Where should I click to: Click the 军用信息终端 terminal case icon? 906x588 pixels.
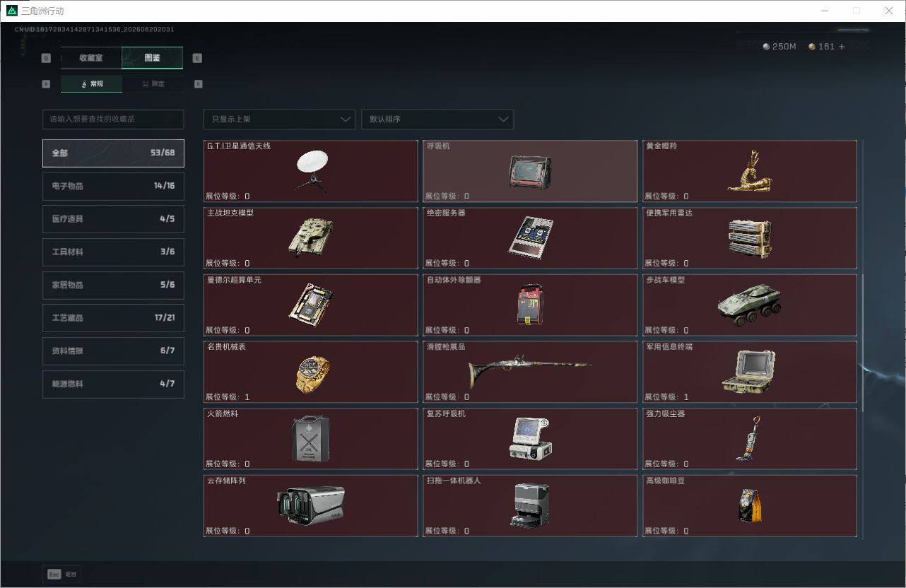coord(749,372)
